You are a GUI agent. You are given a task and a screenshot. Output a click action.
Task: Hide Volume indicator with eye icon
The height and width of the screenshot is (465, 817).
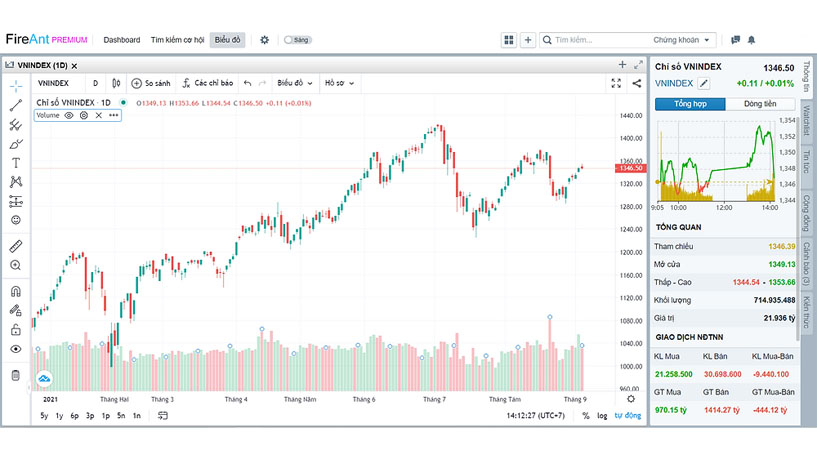[69, 115]
